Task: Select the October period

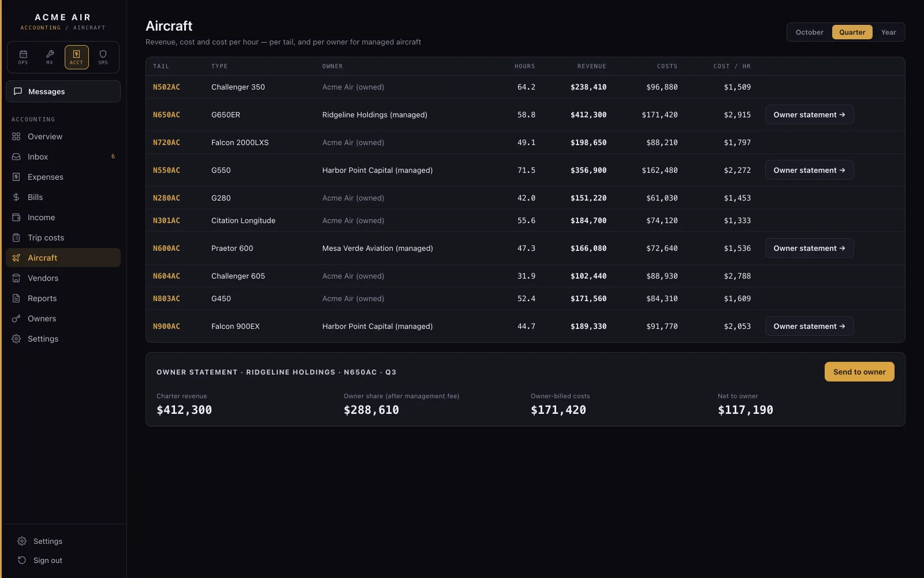Action: pyautogui.click(x=809, y=32)
